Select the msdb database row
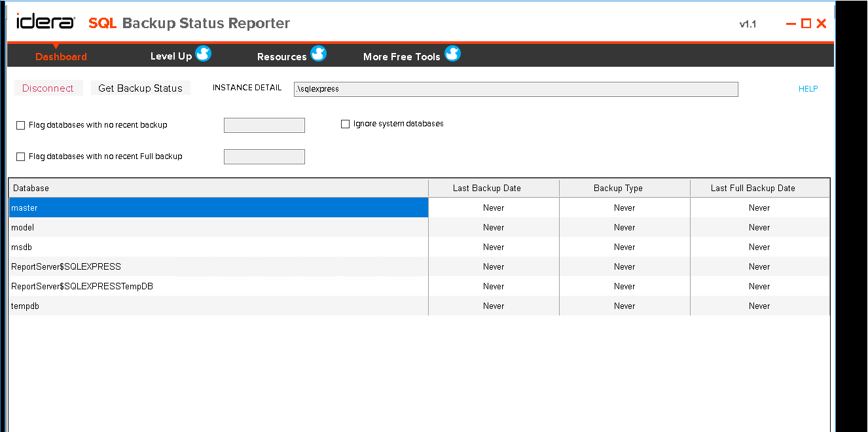Image resolution: width=868 pixels, height=432 pixels. [x=218, y=247]
